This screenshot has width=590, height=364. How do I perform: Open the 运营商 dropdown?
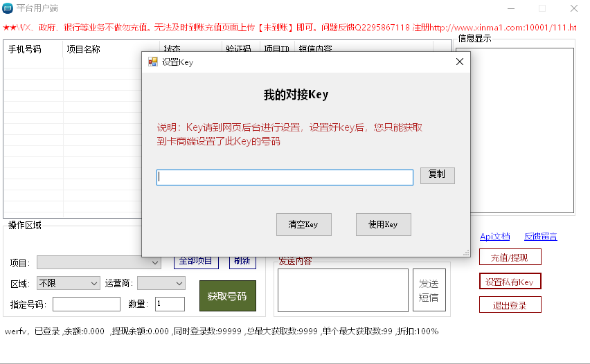click(161, 283)
